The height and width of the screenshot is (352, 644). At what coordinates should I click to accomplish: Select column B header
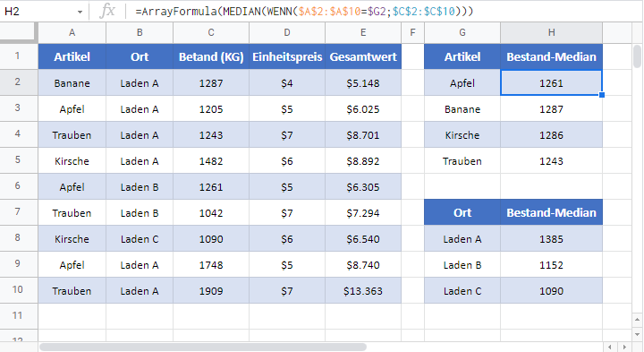click(140, 33)
